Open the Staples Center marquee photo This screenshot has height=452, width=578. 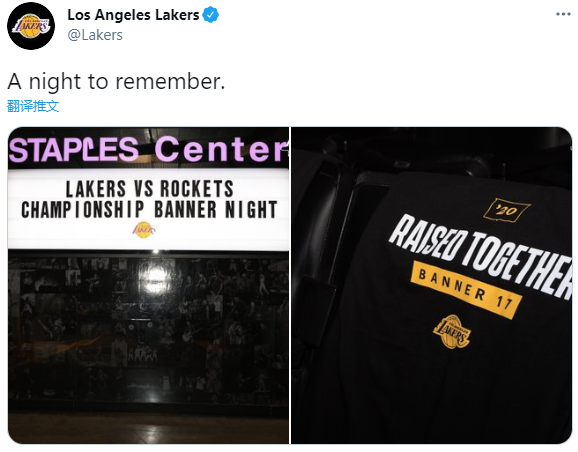pos(148,285)
